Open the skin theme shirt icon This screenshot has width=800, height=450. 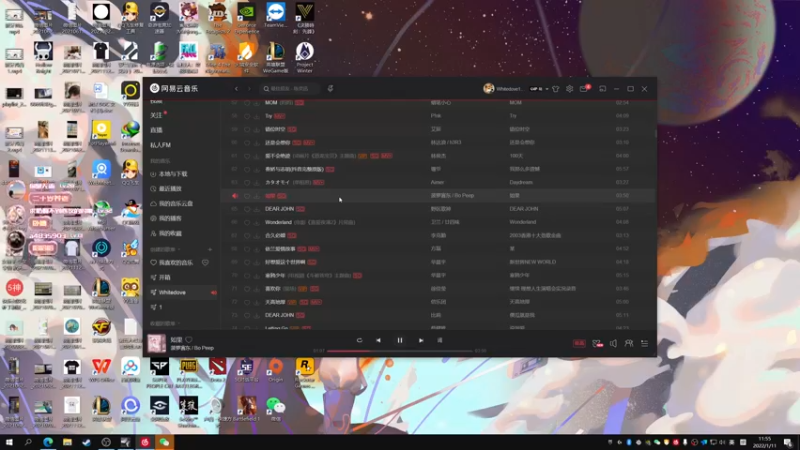(556, 89)
